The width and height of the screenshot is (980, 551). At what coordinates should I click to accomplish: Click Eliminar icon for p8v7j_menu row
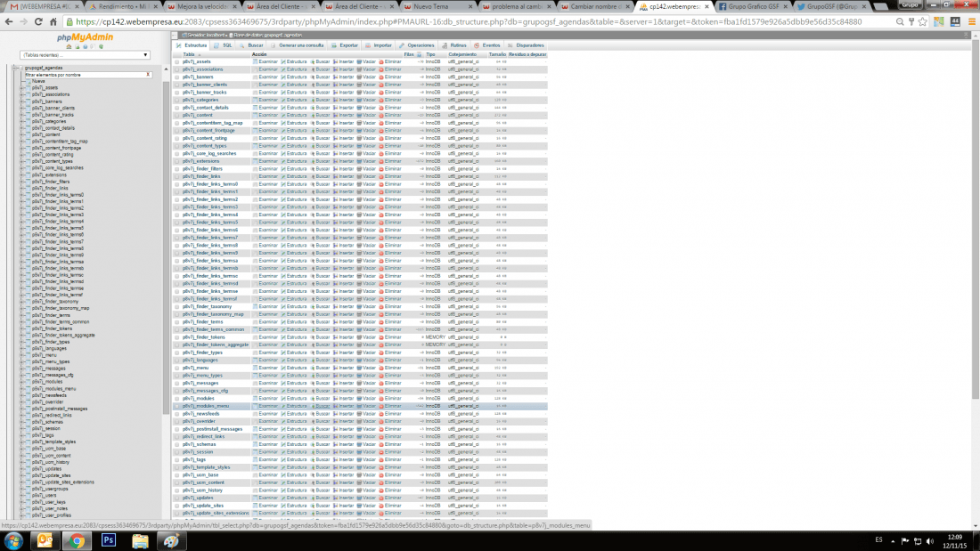point(381,368)
